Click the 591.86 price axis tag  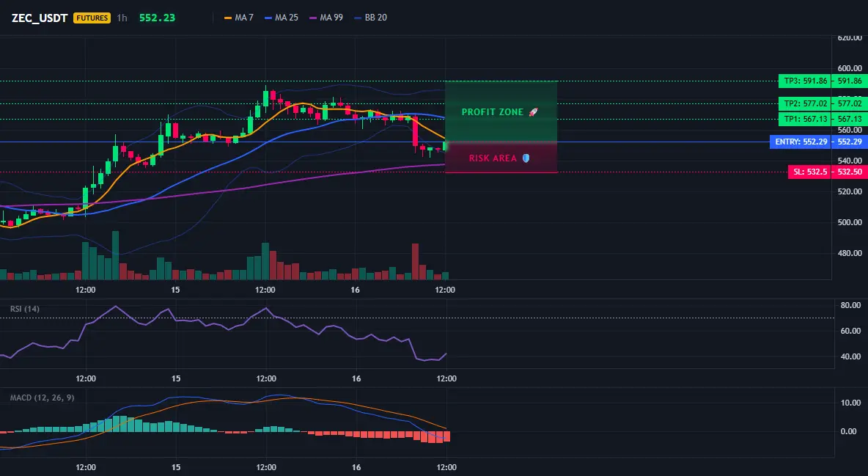[850, 81]
